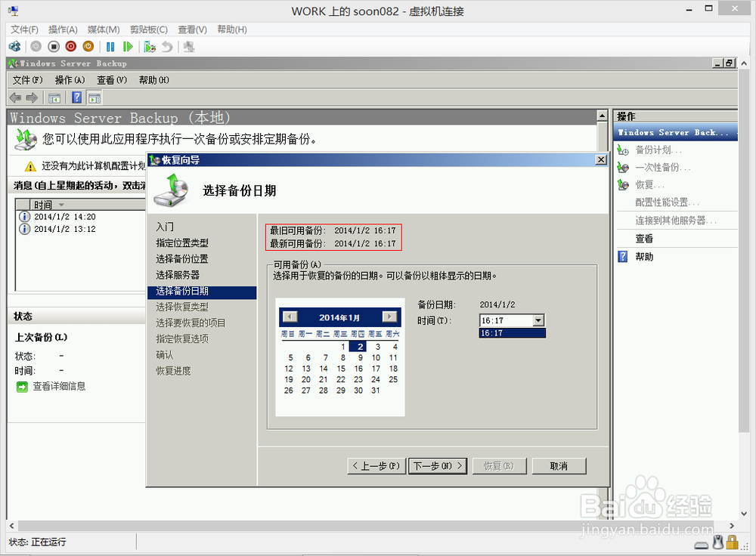Click wizard step 入门

165,227
